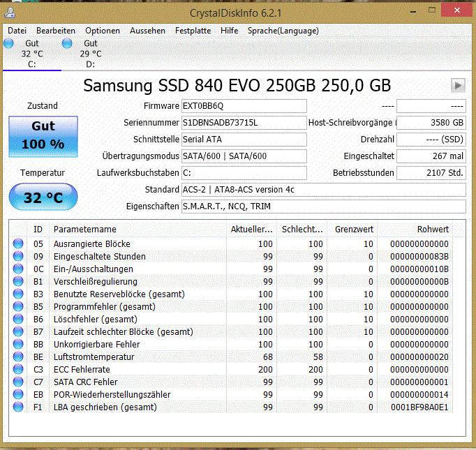The image size is (476, 450).
Task: Click status orb for Unkorrigierbare Fehler row
Action: [x=18, y=344]
